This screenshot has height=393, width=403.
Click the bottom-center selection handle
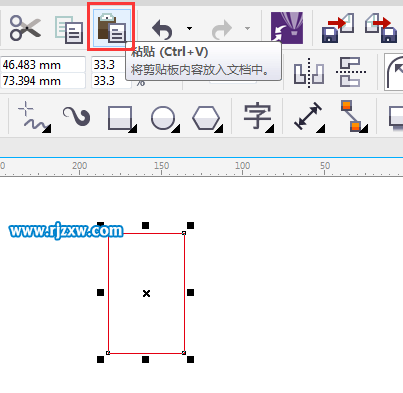(x=145, y=359)
